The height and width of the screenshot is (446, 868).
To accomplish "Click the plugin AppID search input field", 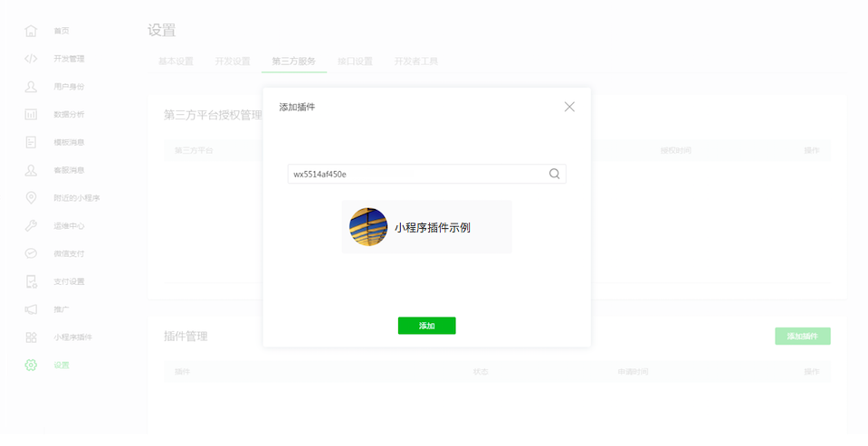I will [x=416, y=174].
